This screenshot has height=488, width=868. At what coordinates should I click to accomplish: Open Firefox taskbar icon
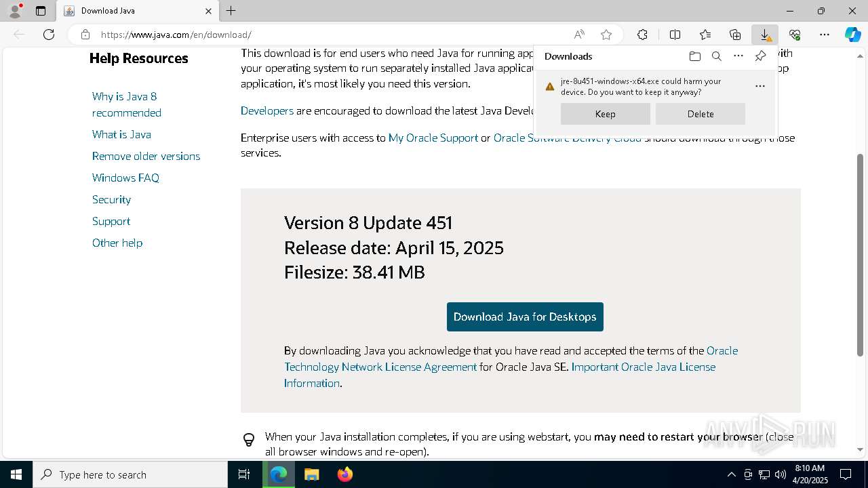point(344,474)
